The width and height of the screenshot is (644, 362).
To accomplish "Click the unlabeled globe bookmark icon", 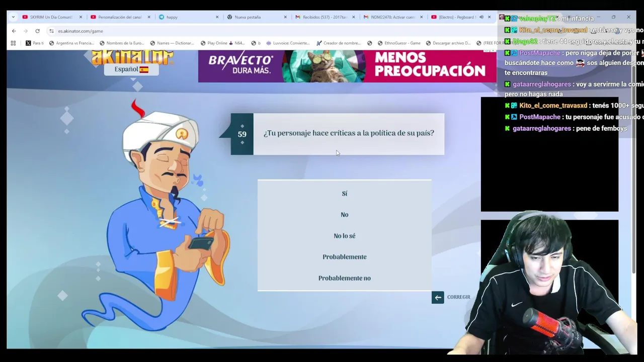I will (370, 43).
